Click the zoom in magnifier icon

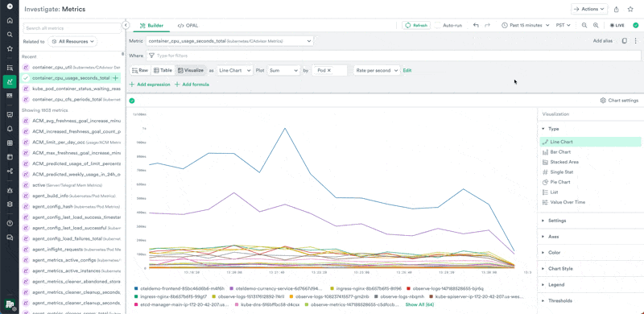point(596,26)
